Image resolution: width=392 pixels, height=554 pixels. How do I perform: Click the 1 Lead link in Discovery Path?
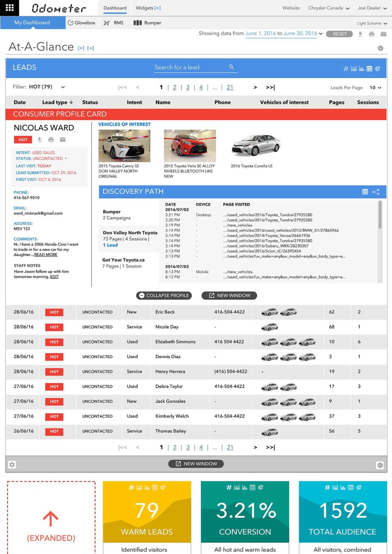(110, 245)
